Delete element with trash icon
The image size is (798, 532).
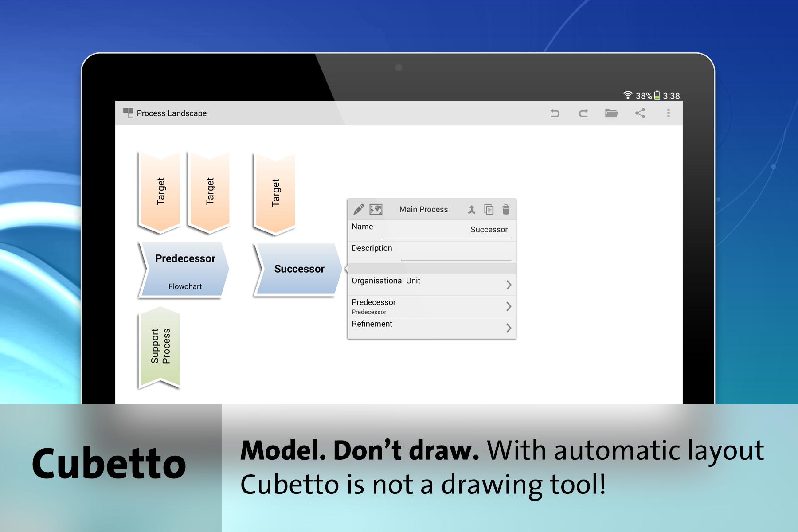point(506,209)
